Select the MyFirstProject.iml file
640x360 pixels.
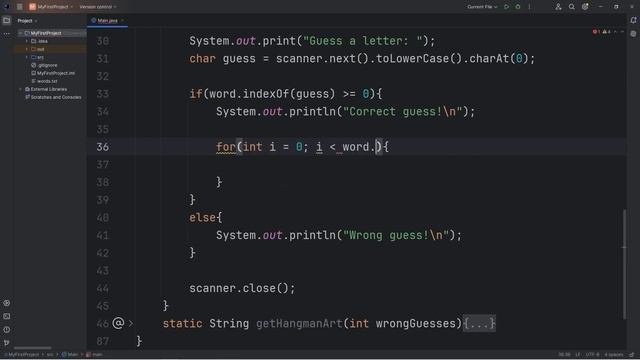coord(53,73)
